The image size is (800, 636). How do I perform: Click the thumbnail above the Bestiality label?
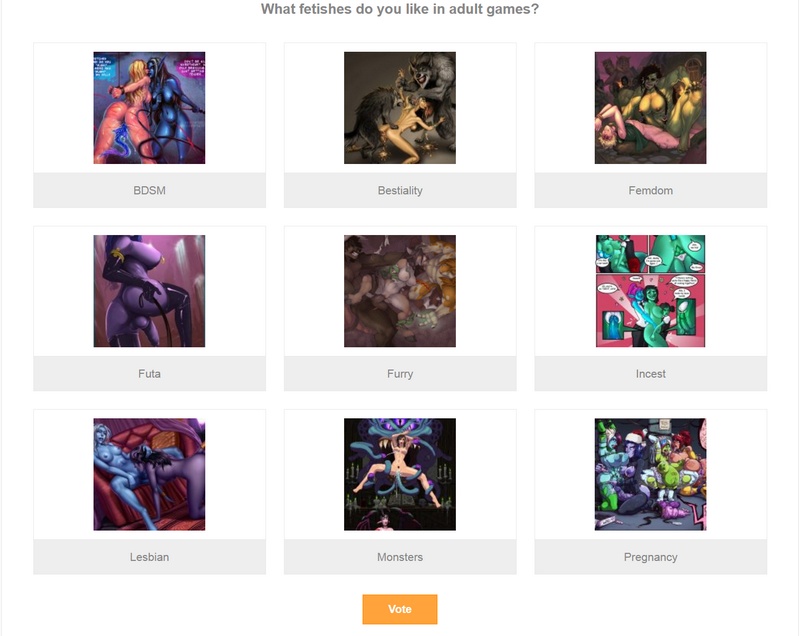point(400,108)
